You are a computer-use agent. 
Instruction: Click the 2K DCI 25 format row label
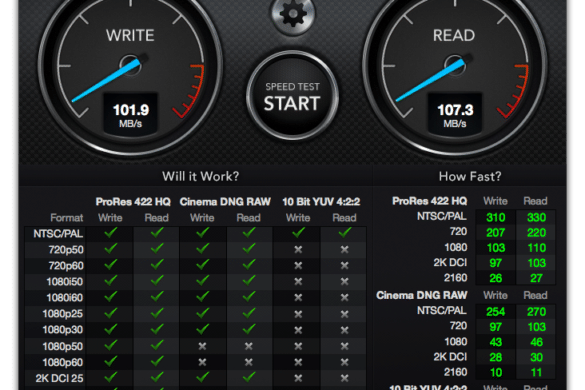(59, 378)
